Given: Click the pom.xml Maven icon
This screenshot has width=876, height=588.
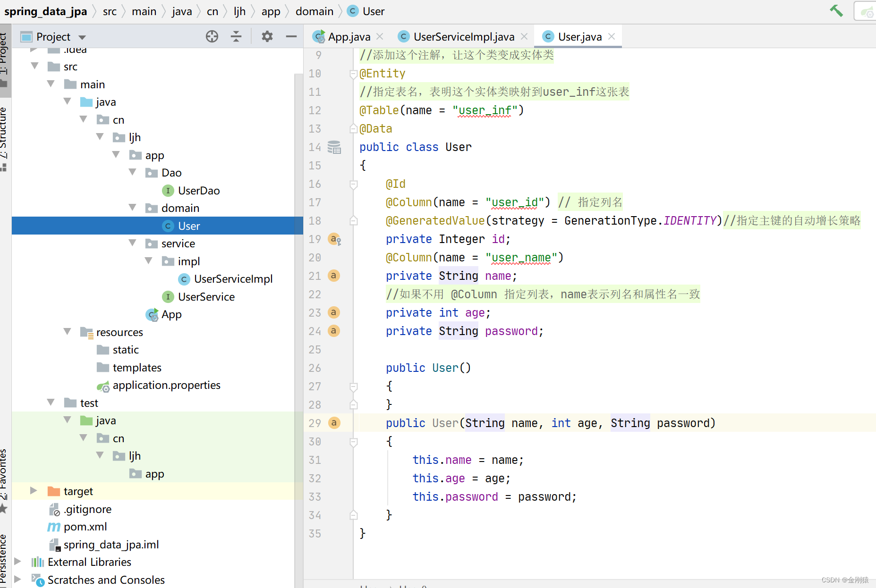Looking at the screenshot, I should click(x=54, y=527).
